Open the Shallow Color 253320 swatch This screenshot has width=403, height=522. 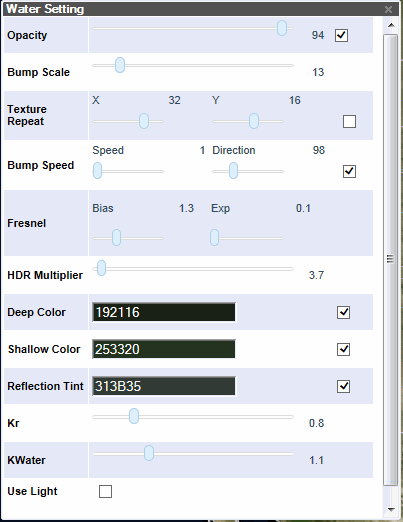pos(164,349)
